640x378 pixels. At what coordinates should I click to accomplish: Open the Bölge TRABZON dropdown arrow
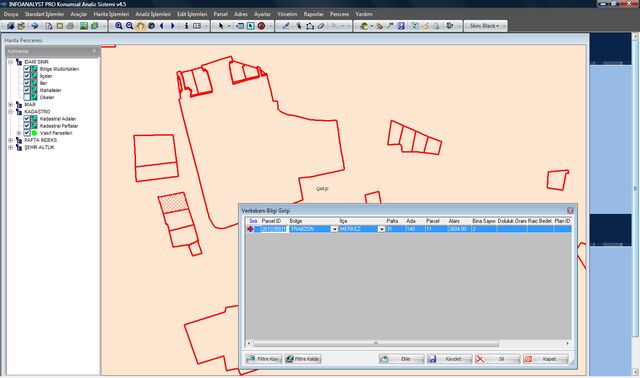click(334, 229)
